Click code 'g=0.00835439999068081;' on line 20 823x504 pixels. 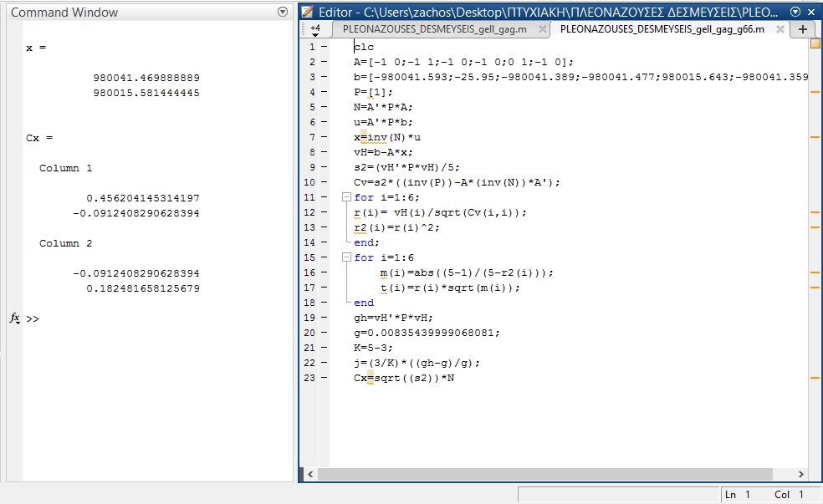pyautogui.click(x=427, y=333)
